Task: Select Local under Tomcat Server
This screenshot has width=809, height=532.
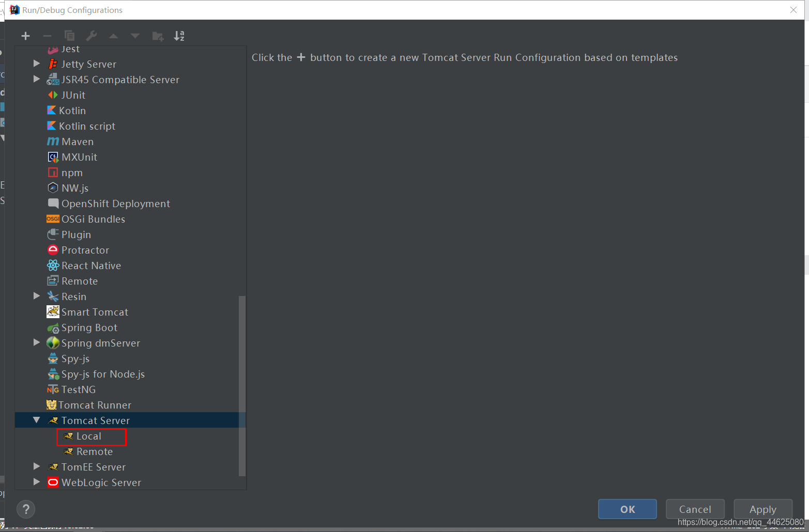Action: [88, 436]
